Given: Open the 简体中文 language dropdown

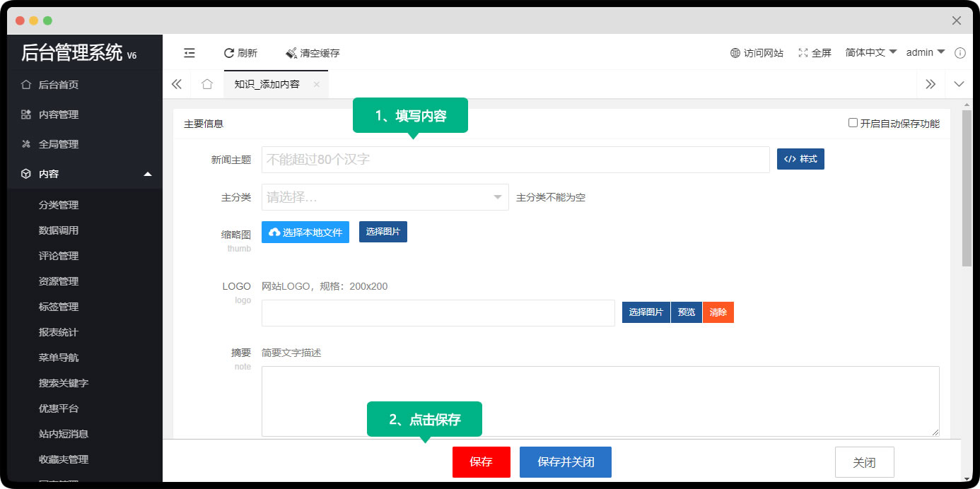Looking at the screenshot, I should (x=871, y=52).
